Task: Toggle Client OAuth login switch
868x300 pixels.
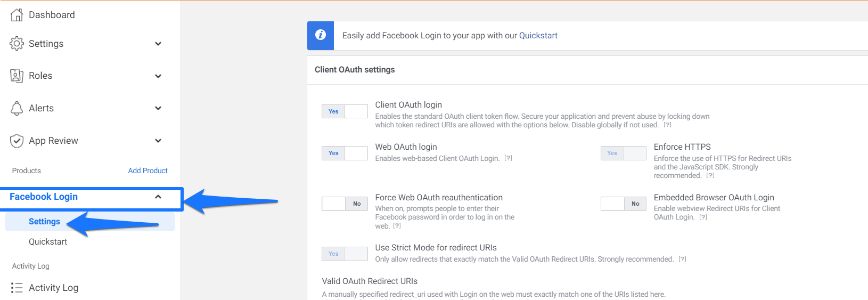Action: pyautogui.click(x=345, y=111)
